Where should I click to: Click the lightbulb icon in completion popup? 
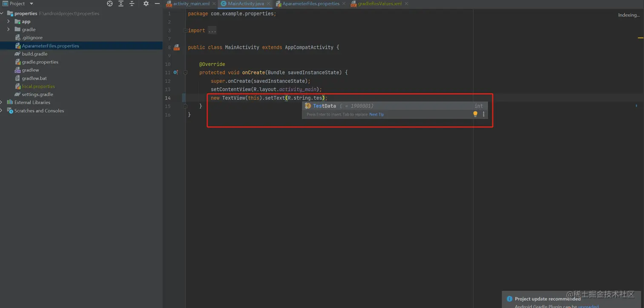point(475,114)
